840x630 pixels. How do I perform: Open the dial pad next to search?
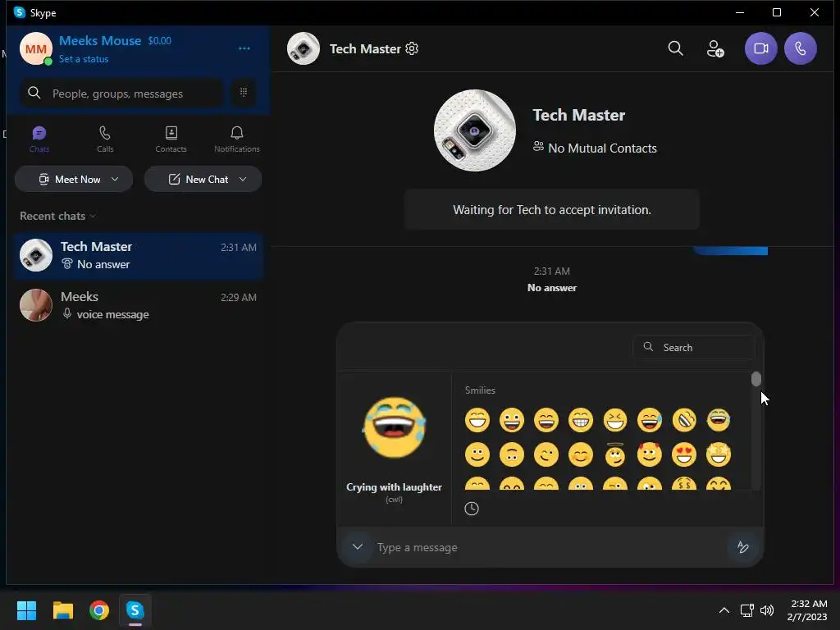click(243, 93)
